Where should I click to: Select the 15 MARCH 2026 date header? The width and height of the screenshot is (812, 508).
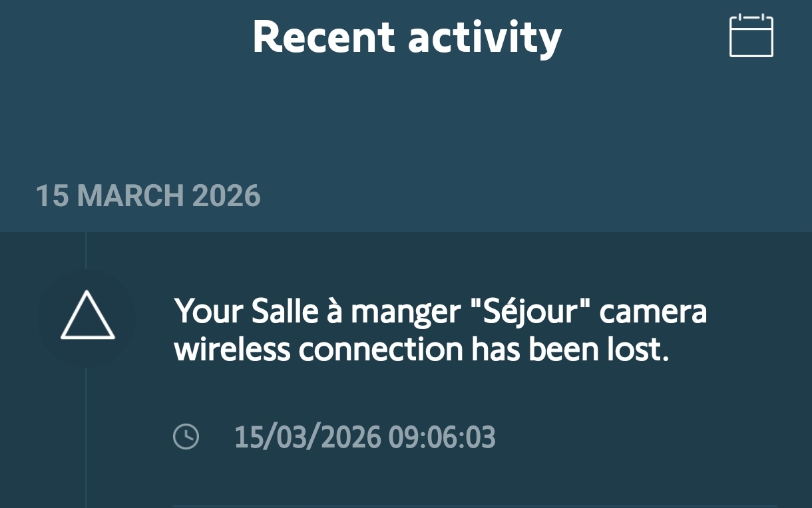[x=148, y=196]
